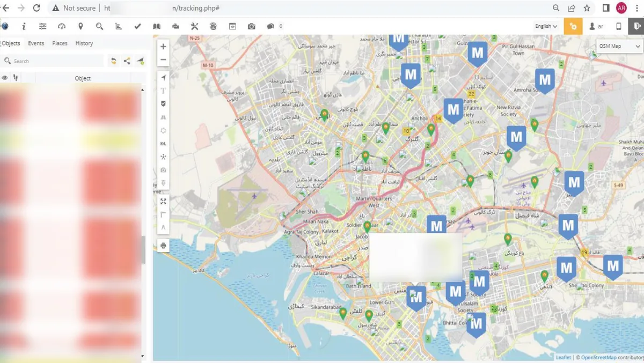Click the yellow 14 cluster marker

point(438,118)
